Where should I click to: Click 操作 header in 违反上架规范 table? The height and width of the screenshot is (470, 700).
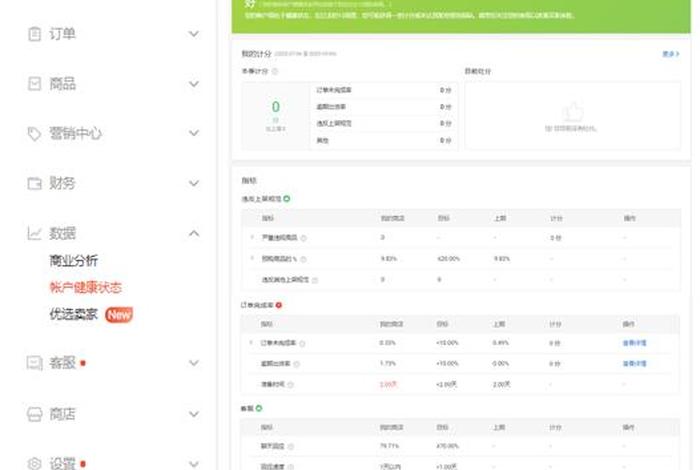(x=629, y=218)
